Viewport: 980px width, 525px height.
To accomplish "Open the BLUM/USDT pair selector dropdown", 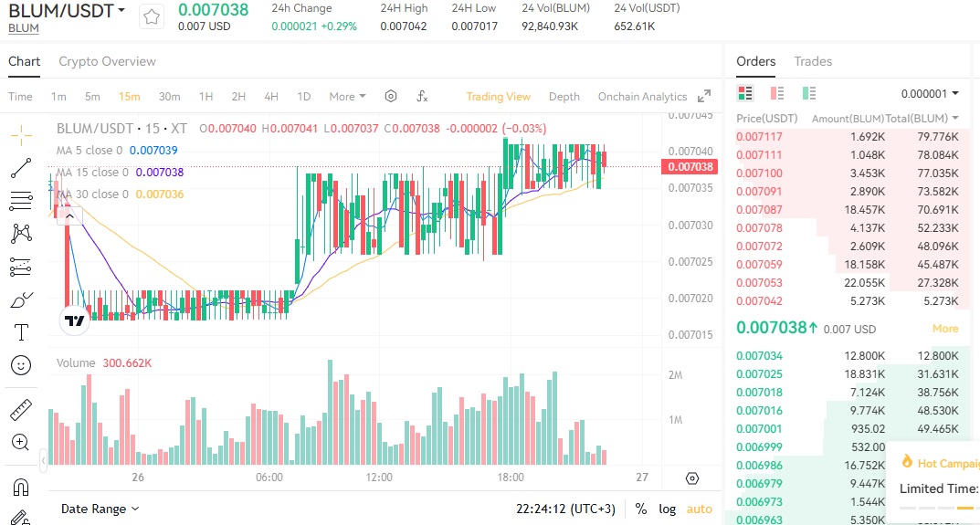I will [x=67, y=11].
